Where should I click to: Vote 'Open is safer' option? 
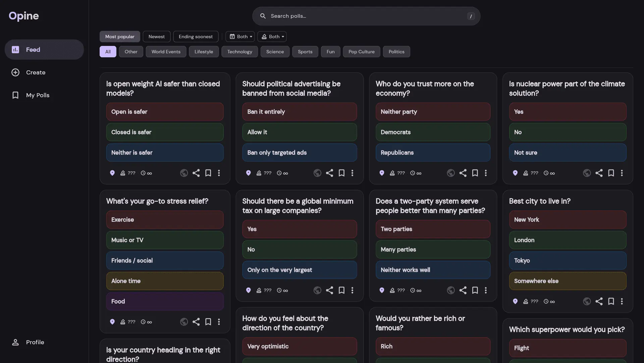165,112
